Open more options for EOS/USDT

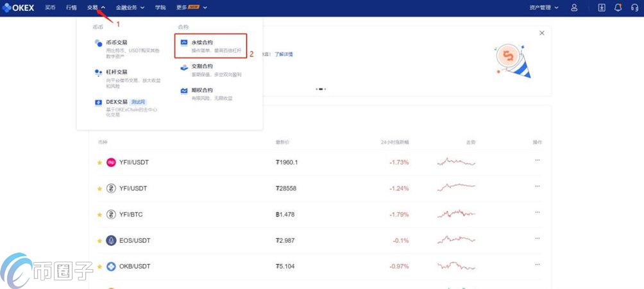coord(538,238)
